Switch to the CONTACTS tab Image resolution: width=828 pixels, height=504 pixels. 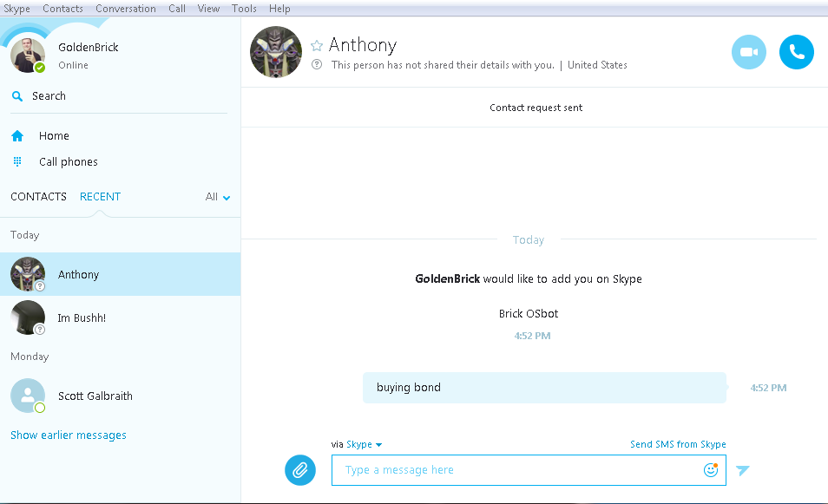(x=38, y=196)
